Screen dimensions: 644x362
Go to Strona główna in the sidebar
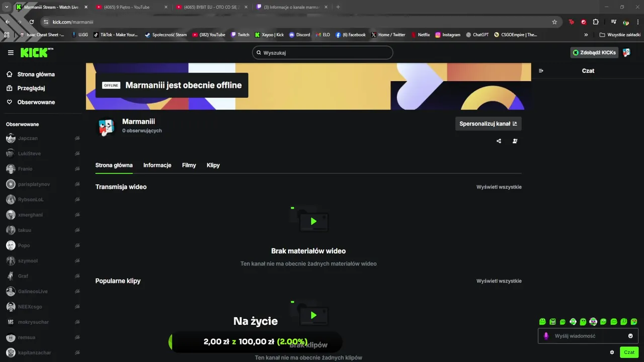pos(31,74)
